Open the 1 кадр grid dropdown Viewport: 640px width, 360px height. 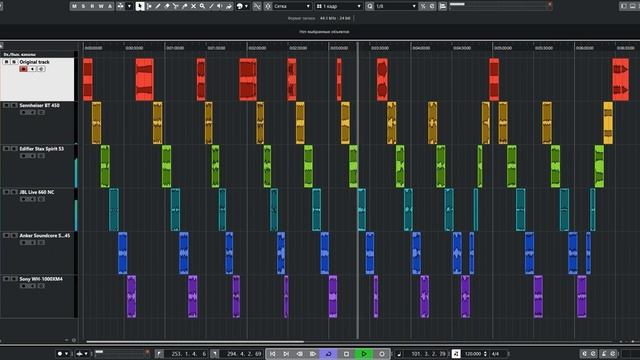point(339,6)
